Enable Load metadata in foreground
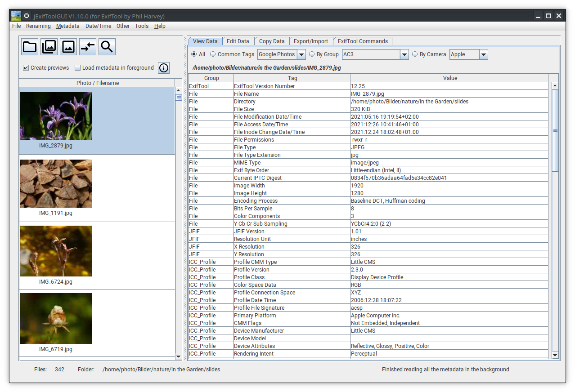This screenshot has height=392, width=575. [78, 68]
